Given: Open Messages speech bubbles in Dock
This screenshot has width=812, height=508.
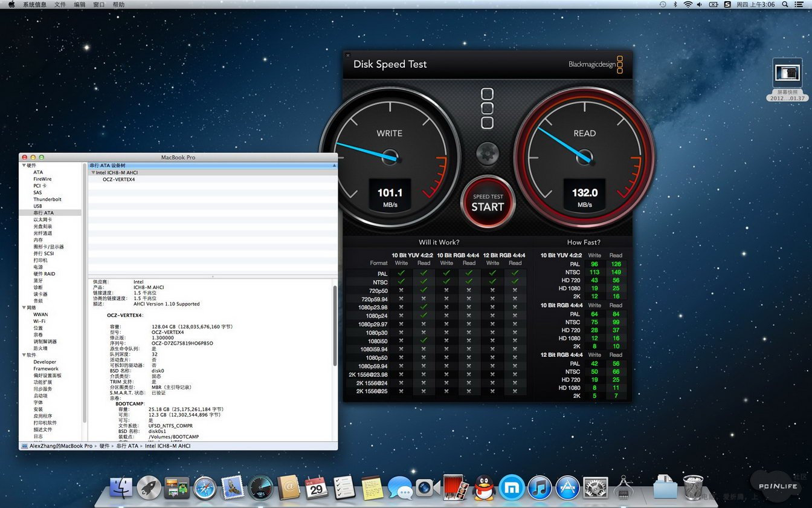Looking at the screenshot, I should pyautogui.click(x=400, y=487).
